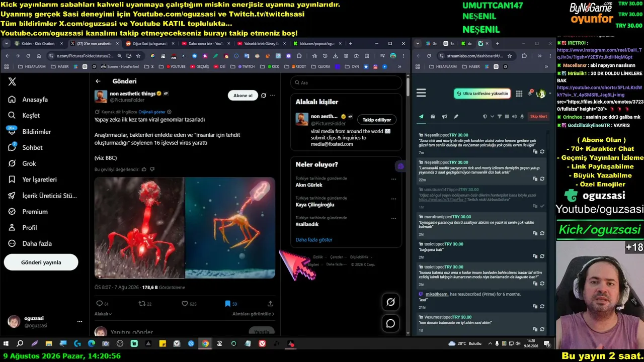
Task: Open the oguzsasi account switcher three-dot menu
Action: coord(79,322)
